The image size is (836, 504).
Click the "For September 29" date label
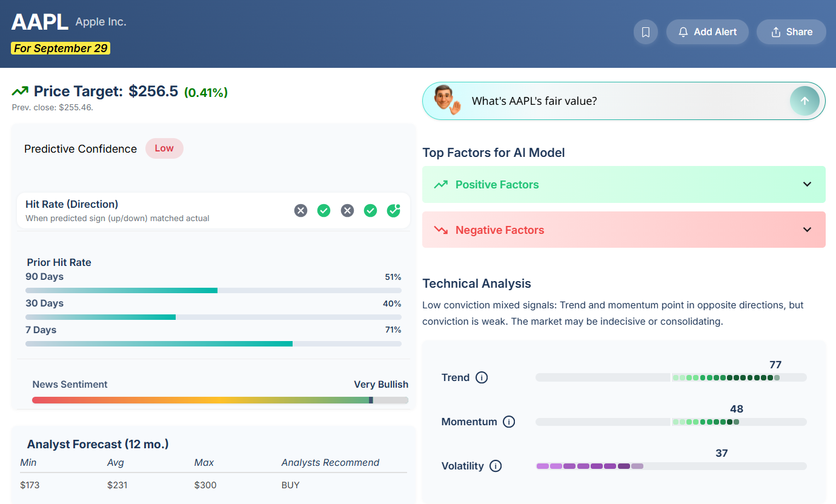[x=61, y=48]
